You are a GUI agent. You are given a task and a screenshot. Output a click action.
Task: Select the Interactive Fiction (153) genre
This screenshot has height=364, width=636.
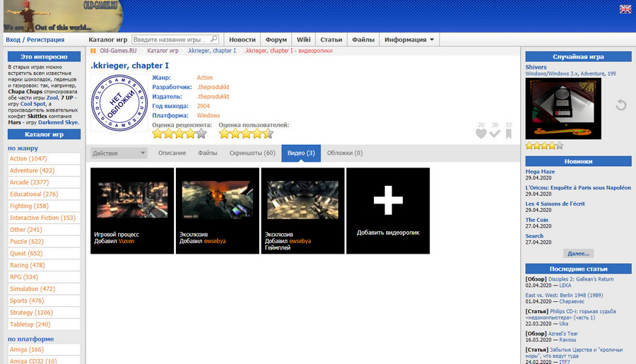[x=44, y=218]
